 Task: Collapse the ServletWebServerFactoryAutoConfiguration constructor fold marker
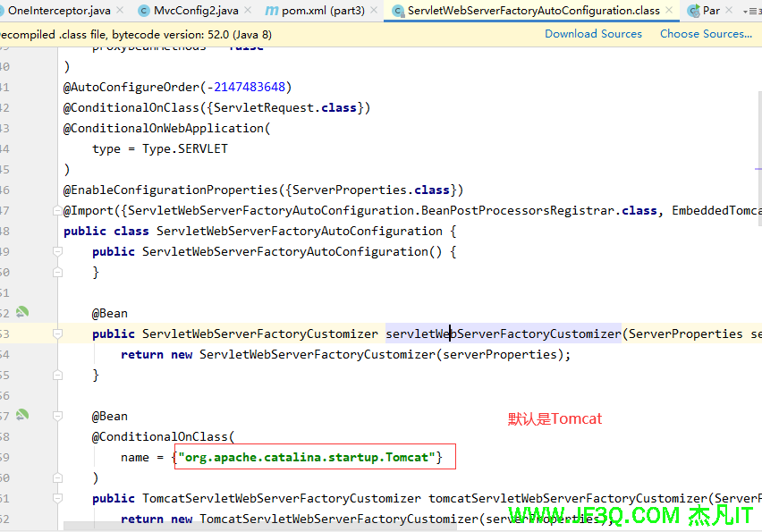coord(57,252)
